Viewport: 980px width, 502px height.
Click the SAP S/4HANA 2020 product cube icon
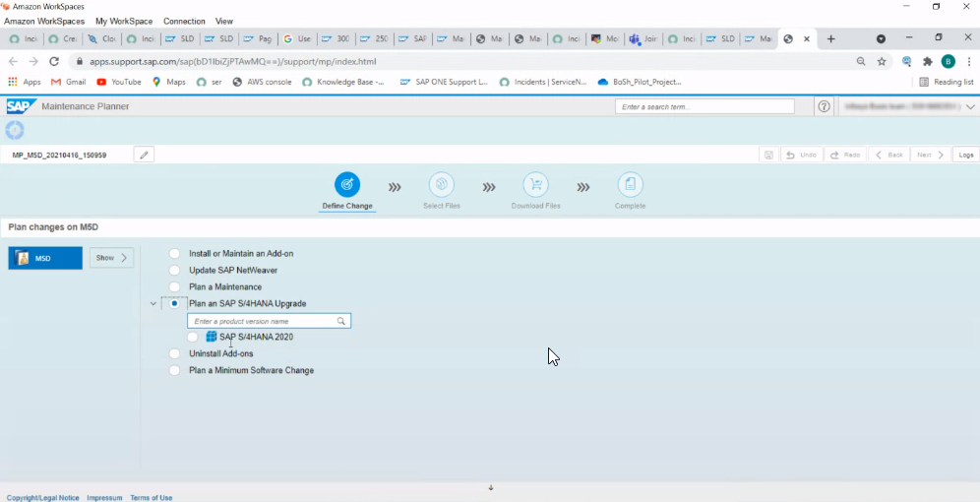point(212,337)
